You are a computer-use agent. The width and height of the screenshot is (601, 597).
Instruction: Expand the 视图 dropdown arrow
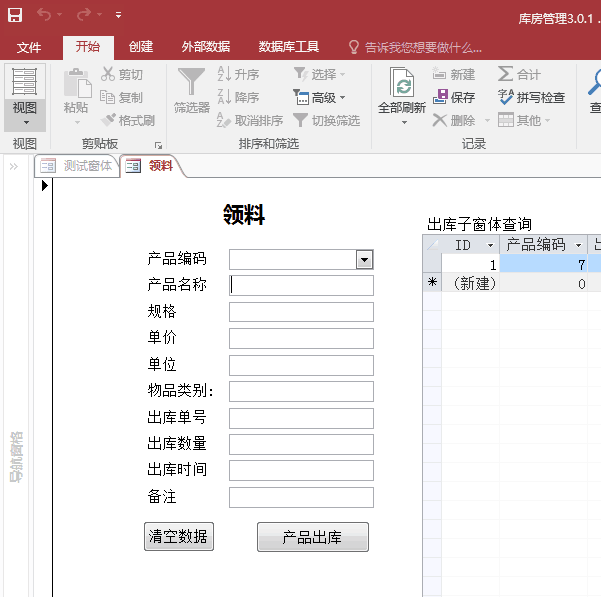tap(26, 123)
